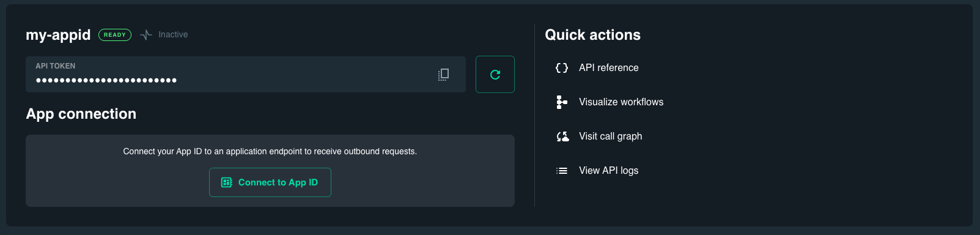Open Visualize workflows quick action
Image resolution: width=980 pixels, height=235 pixels.
[x=621, y=102]
